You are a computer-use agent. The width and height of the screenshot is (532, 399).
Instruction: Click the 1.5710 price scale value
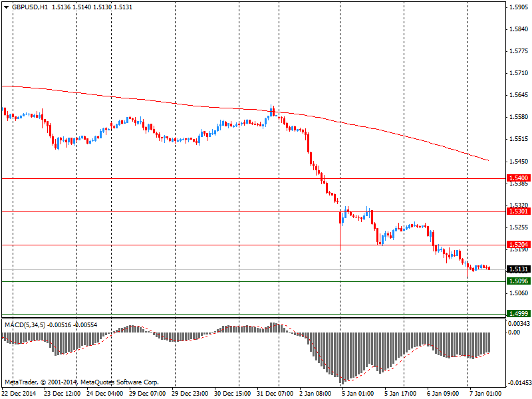tap(519, 73)
